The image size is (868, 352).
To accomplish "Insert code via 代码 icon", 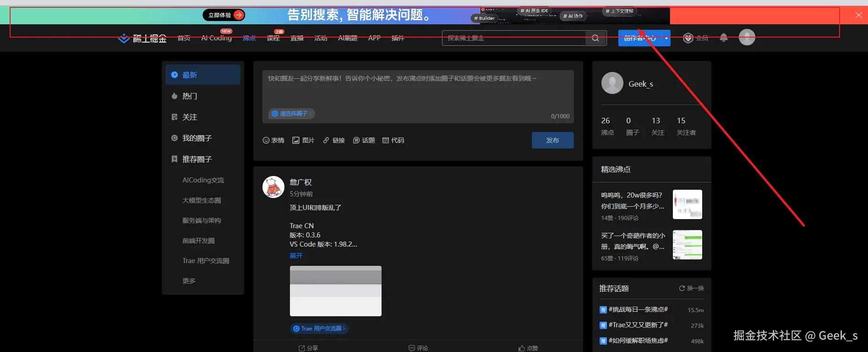I will (393, 140).
